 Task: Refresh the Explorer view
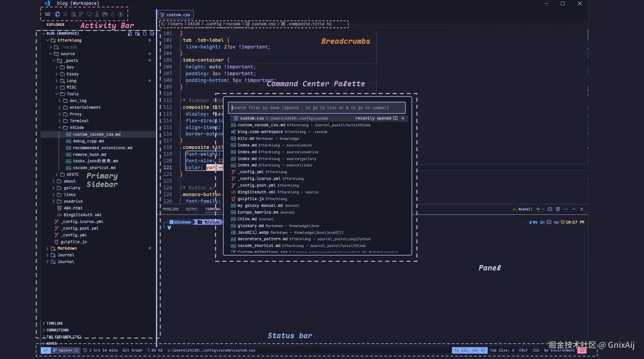tap(145, 34)
